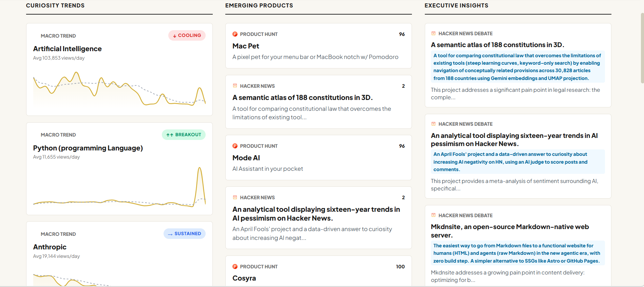Image resolution: width=644 pixels, height=287 pixels.
Task: Open the Cosyra product title
Action: pyautogui.click(x=244, y=278)
